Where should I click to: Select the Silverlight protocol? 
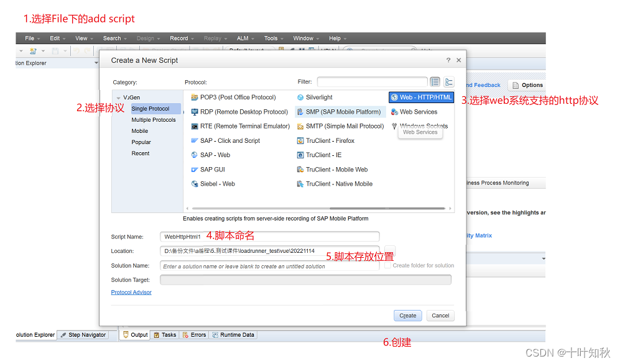click(x=314, y=97)
